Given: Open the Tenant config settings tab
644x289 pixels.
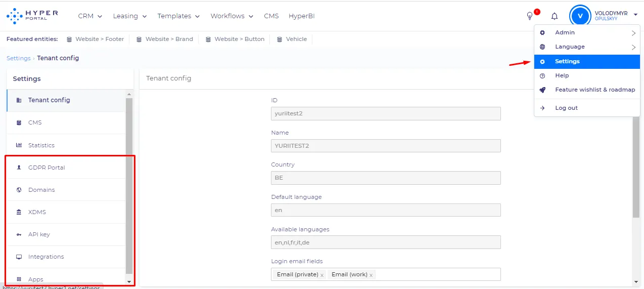Looking at the screenshot, I should (66, 100).
